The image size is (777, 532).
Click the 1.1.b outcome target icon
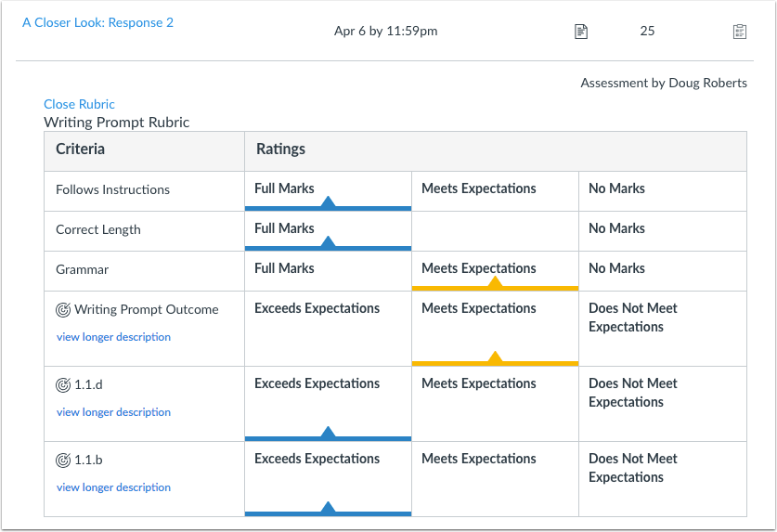tap(63, 461)
